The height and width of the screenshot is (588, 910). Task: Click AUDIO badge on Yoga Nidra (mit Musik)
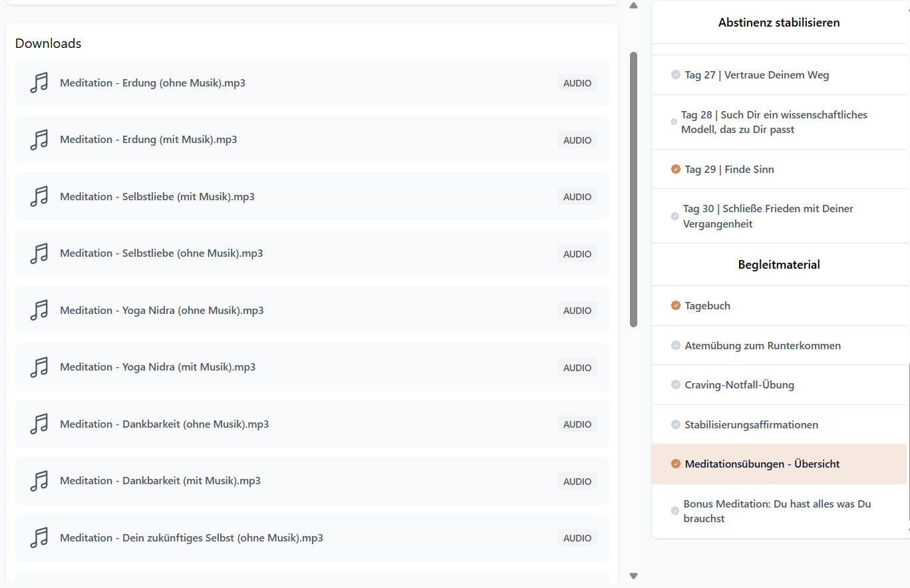577,368
